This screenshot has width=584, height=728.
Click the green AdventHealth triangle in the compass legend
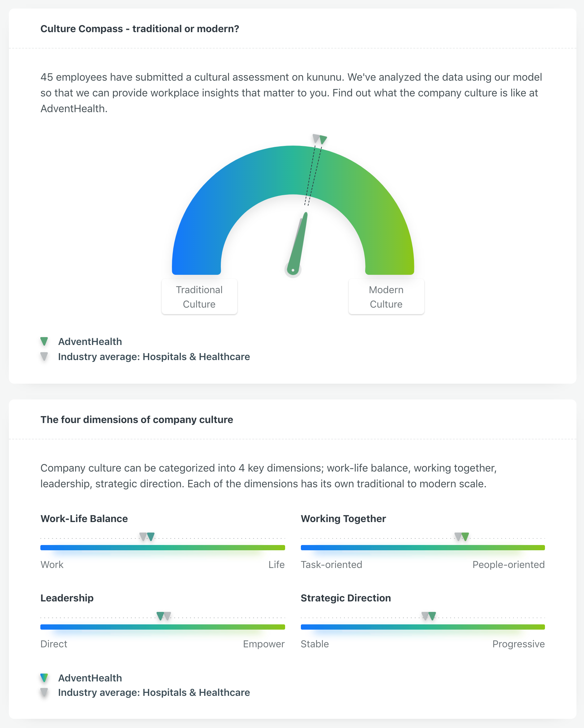[x=44, y=341]
